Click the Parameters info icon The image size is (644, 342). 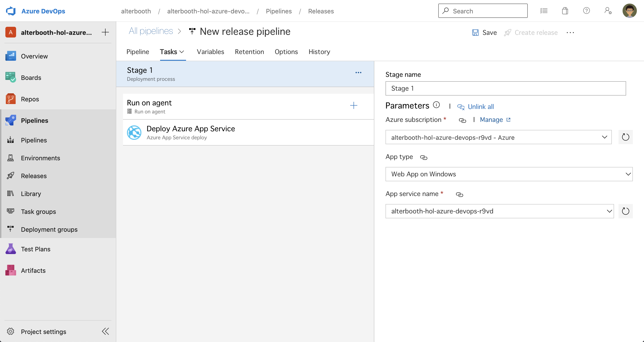click(x=436, y=105)
